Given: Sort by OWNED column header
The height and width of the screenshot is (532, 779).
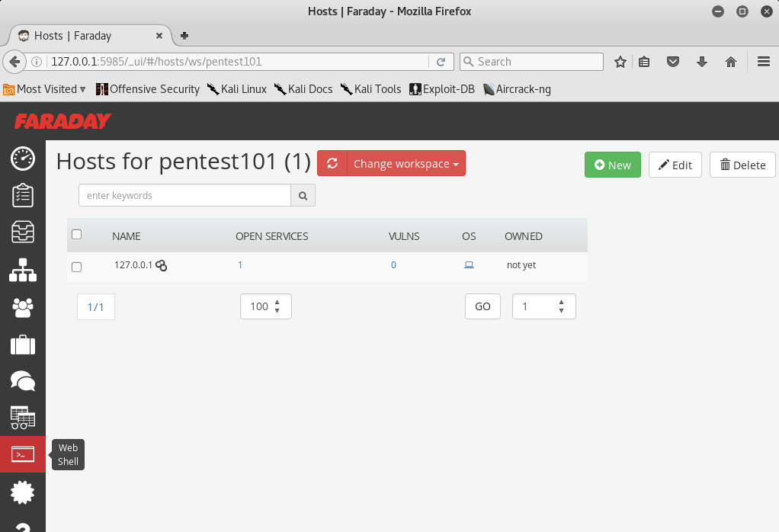Looking at the screenshot, I should click(524, 236).
